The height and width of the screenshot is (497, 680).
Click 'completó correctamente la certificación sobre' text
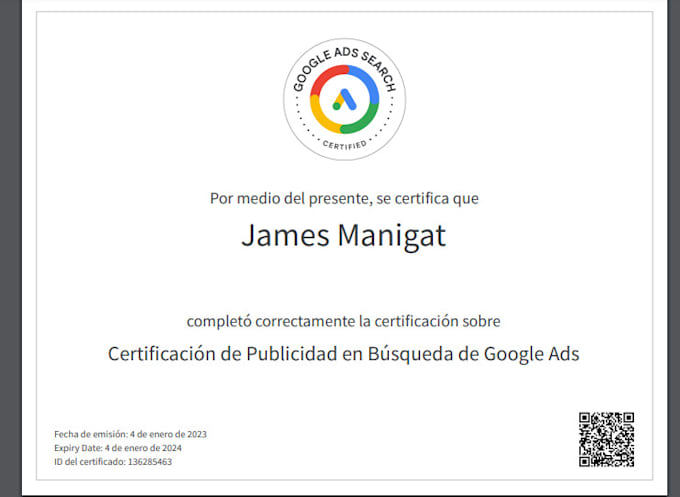click(x=343, y=321)
